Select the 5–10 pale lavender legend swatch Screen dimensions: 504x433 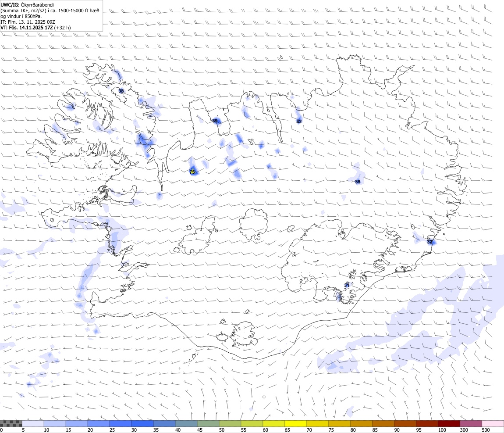pyautogui.click(x=33, y=423)
